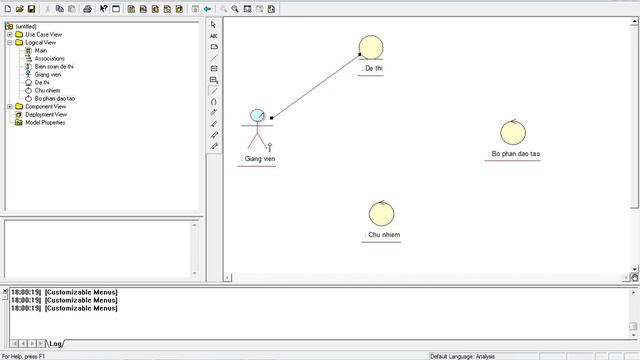Click the documentation window's scroll-down arrow
Viewport: 640px width, 360px height.
click(194, 273)
